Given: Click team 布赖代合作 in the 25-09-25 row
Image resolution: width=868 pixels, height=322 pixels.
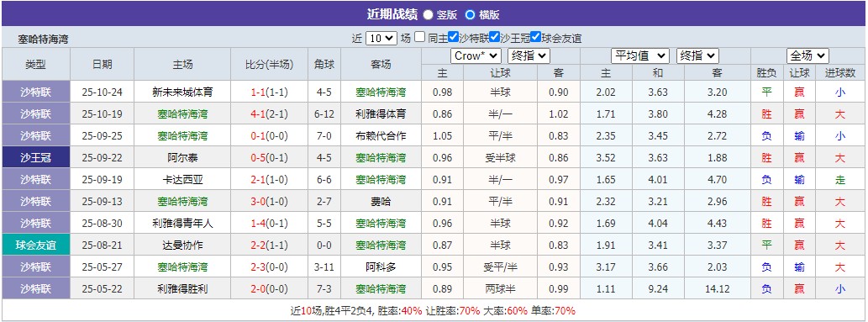Looking at the screenshot, I should click(381, 136).
